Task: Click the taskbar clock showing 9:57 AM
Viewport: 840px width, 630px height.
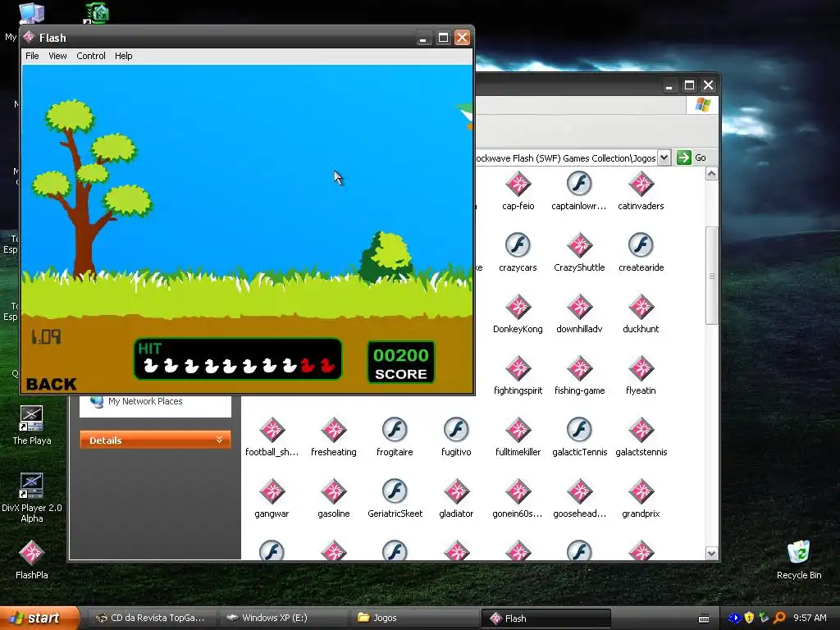Action: (x=810, y=618)
